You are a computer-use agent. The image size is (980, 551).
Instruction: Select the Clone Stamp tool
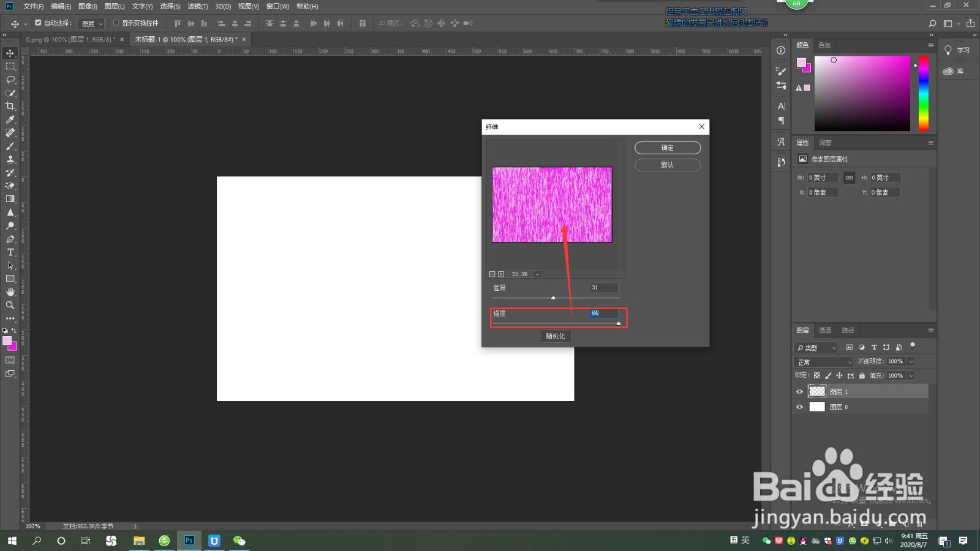pos(10,160)
